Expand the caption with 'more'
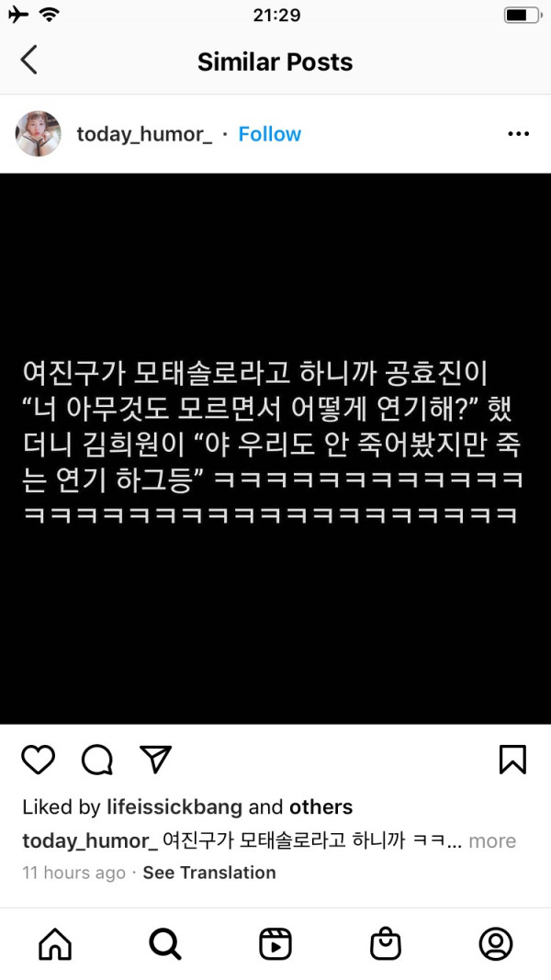This screenshot has height=980, width=551. point(492,840)
